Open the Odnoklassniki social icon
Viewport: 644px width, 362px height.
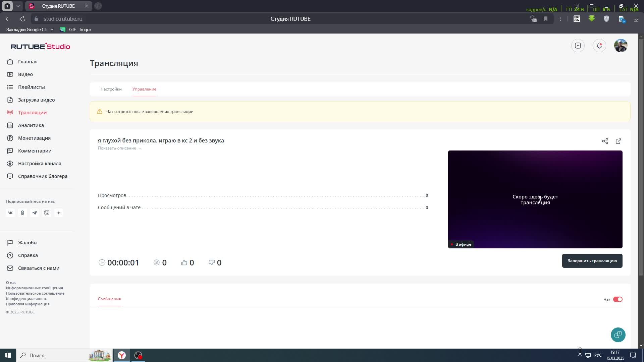[22, 213]
